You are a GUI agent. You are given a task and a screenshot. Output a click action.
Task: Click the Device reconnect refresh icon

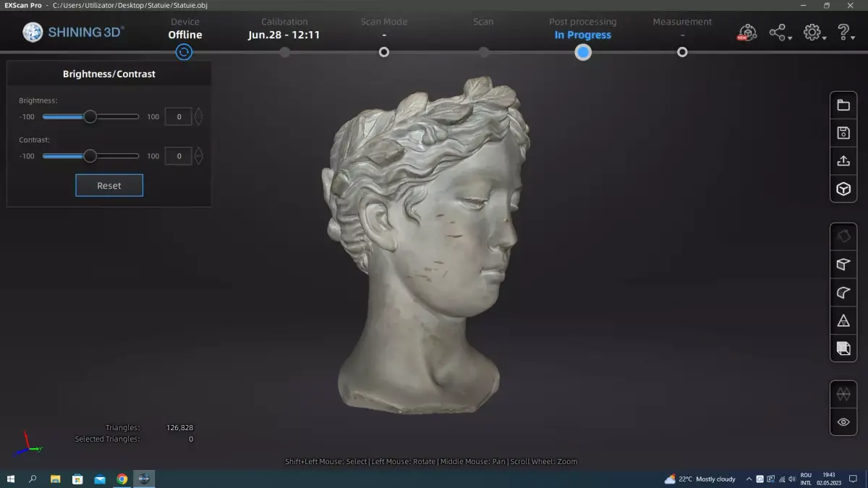[x=184, y=52]
